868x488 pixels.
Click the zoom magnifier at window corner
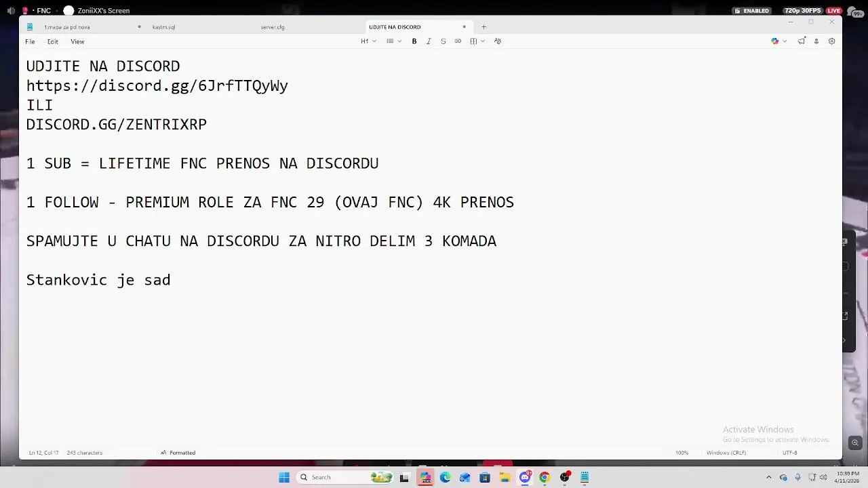coord(855,443)
